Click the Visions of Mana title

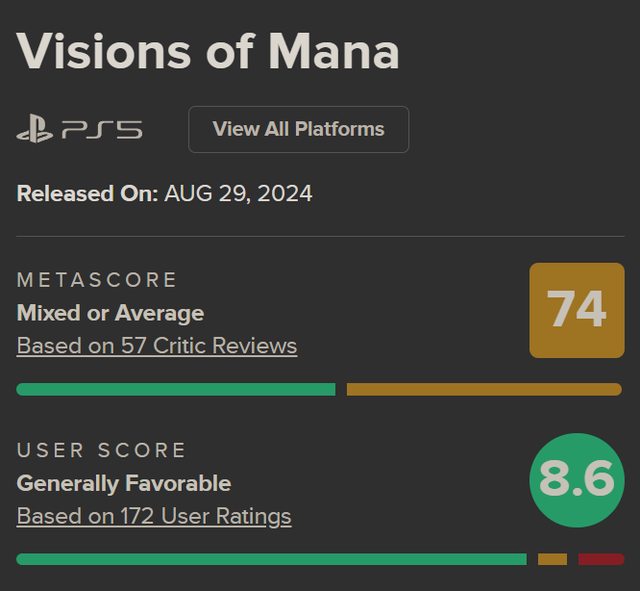point(208,50)
